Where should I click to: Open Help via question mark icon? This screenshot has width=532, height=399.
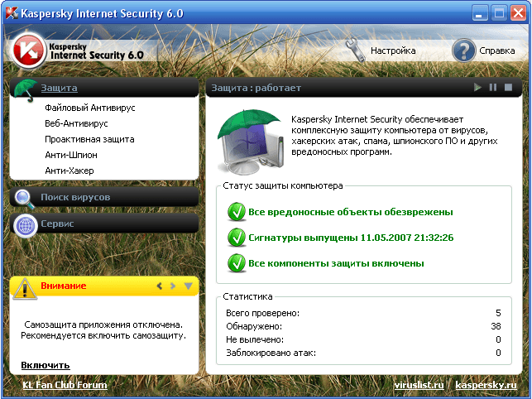pyautogui.click(x=463, y=50)
